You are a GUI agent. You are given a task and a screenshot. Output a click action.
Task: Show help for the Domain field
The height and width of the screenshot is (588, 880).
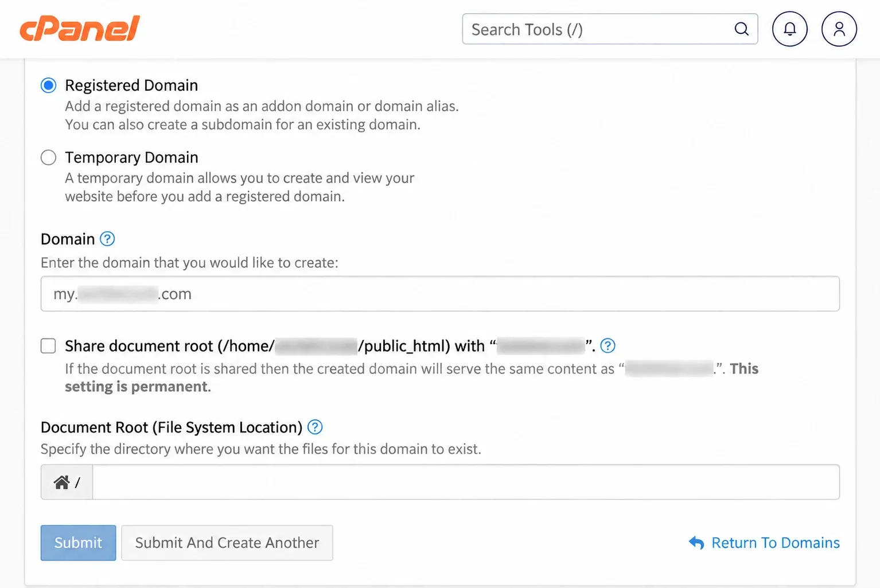pos(107,239)
